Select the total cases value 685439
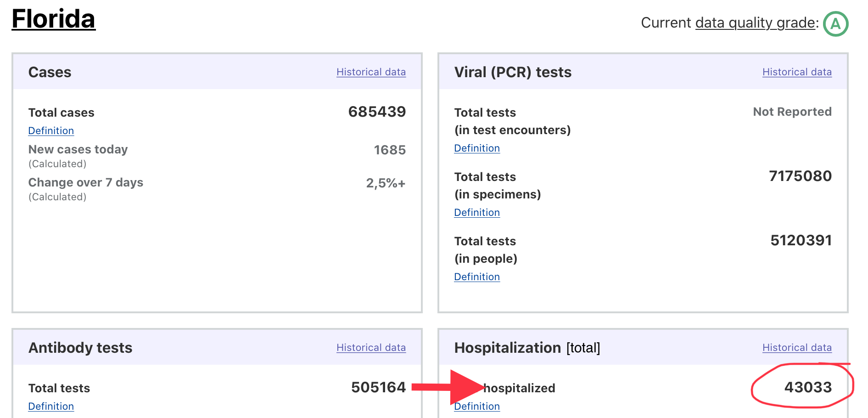 (x=377, y=112)
